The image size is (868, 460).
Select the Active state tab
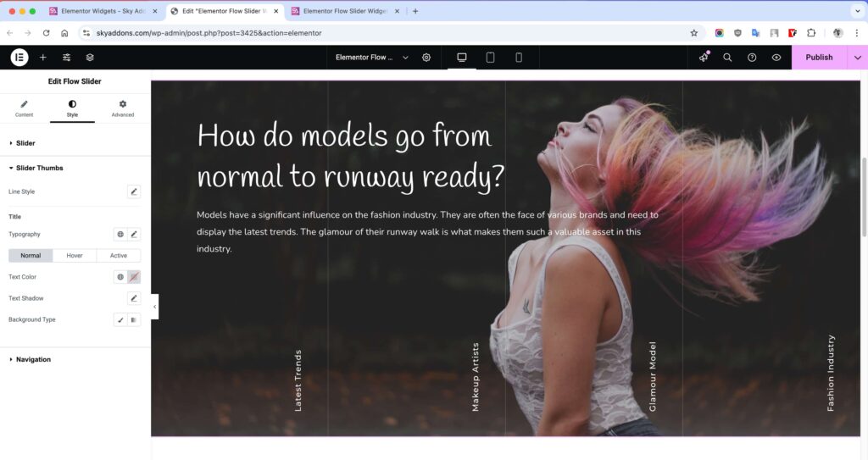pyautogui.click(x=119, y=255)
